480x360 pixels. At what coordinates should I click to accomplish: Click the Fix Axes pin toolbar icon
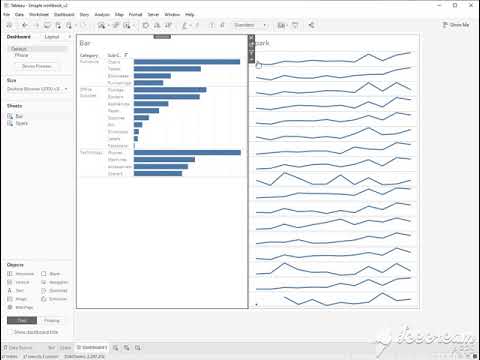click(x=222, y=25)
